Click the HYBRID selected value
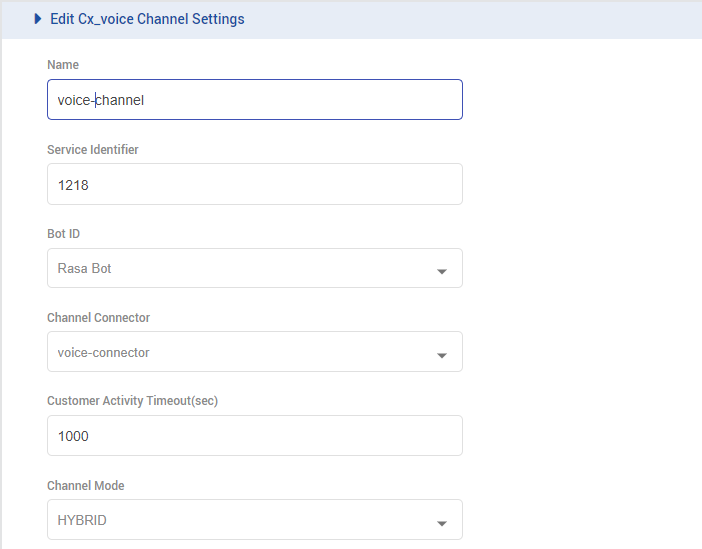The height and width of the screenshot is (549, 702). tap(81, 520)
